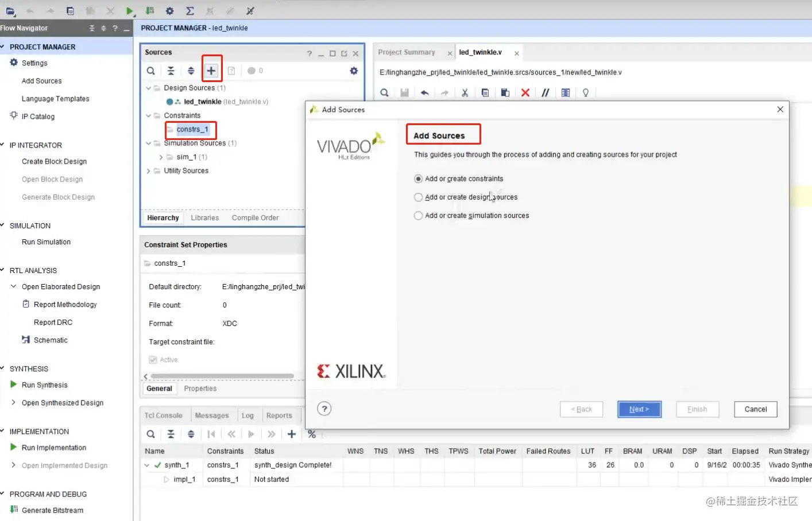
Task: Click Schematic under RTL Analysis
Action: tap(51, 340)
